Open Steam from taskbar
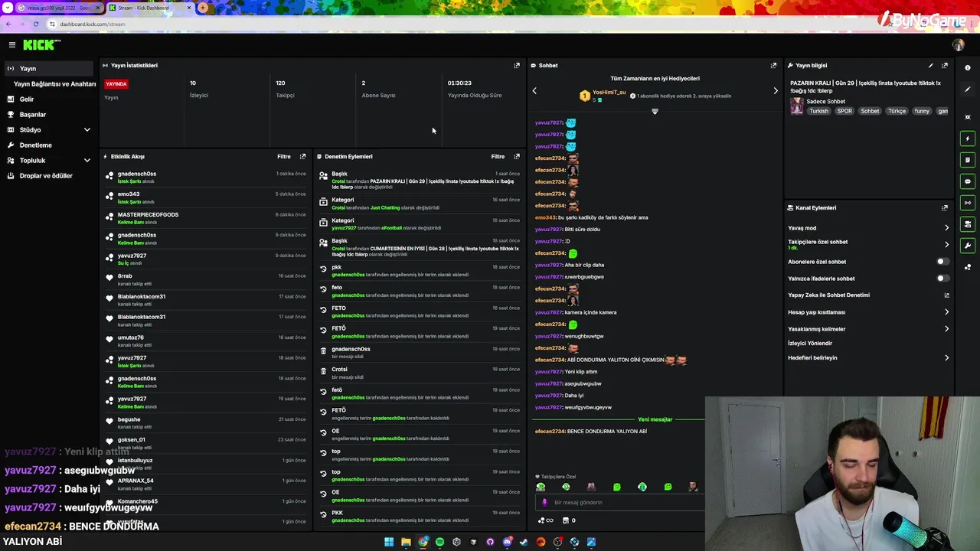This screenshot has height=551, width=980. click(x=524, y=542)
